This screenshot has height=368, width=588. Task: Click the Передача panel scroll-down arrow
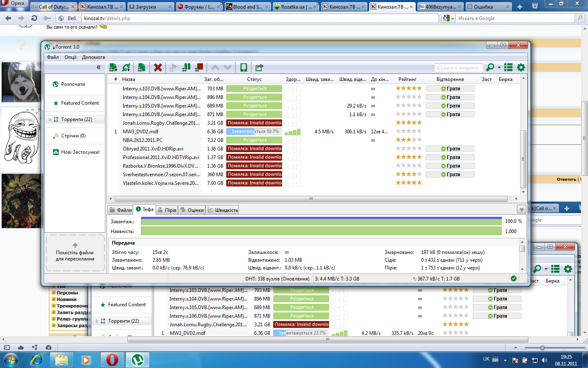[522, 269]
